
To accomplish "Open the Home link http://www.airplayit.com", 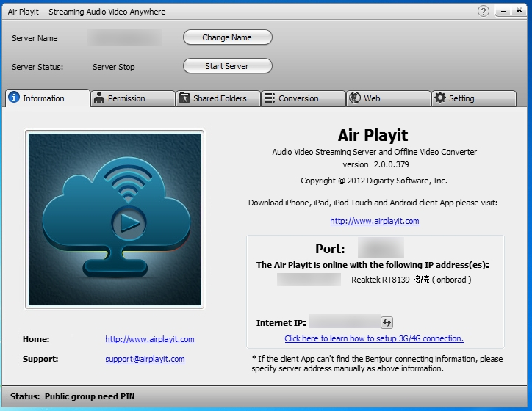I will (150, 339).
